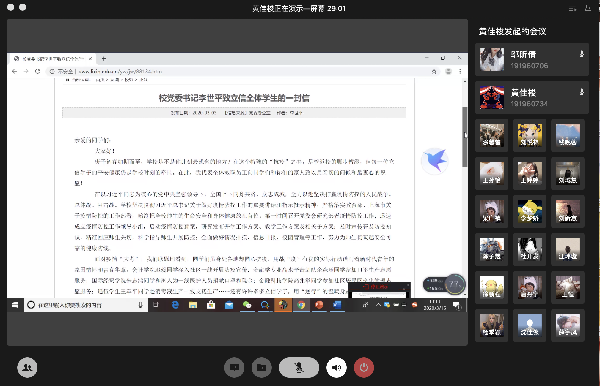
Task: Go back in the shared browser
Action: click(x=15, y=71)
